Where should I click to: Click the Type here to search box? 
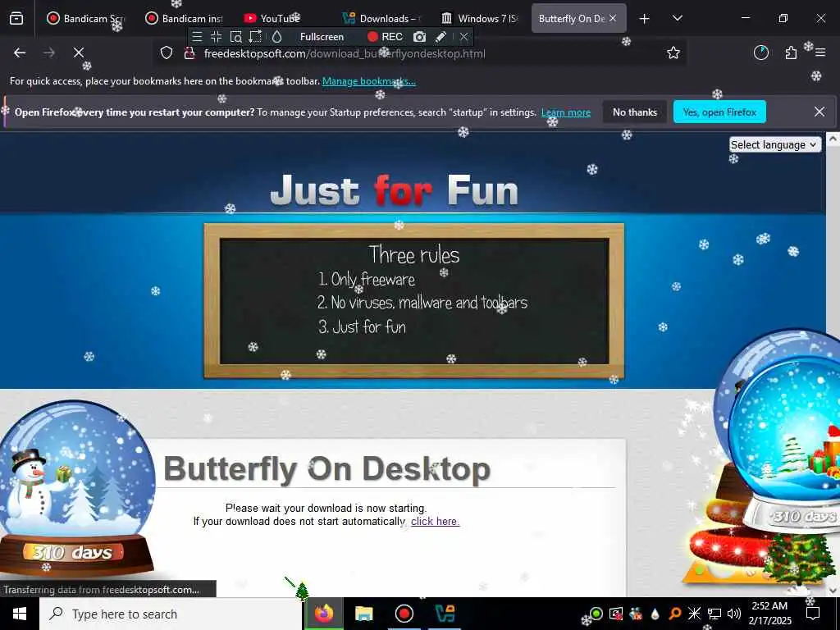[171, 614]
